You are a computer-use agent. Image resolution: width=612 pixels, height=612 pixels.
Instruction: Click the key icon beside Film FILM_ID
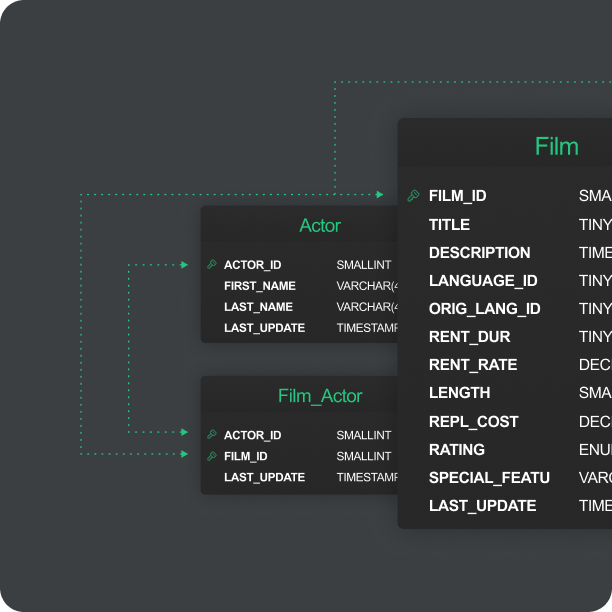[x=413, y=196]
